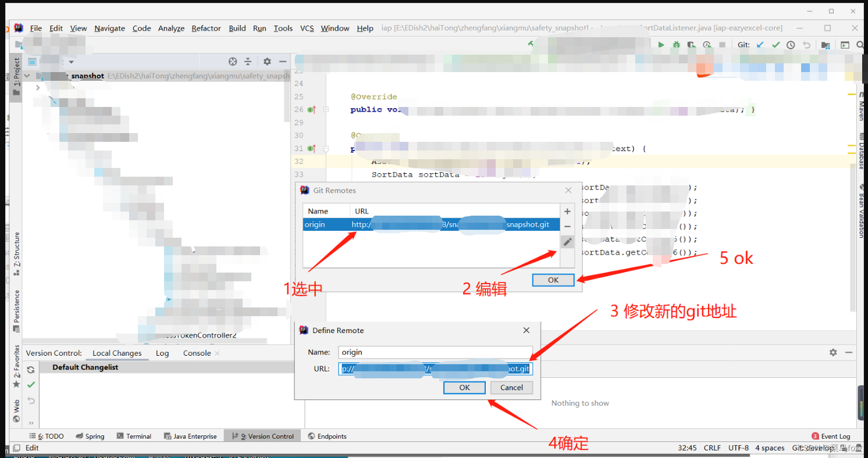Click Cancel in Define Remote dialog

pyautogui.click(x=511, y=387)
